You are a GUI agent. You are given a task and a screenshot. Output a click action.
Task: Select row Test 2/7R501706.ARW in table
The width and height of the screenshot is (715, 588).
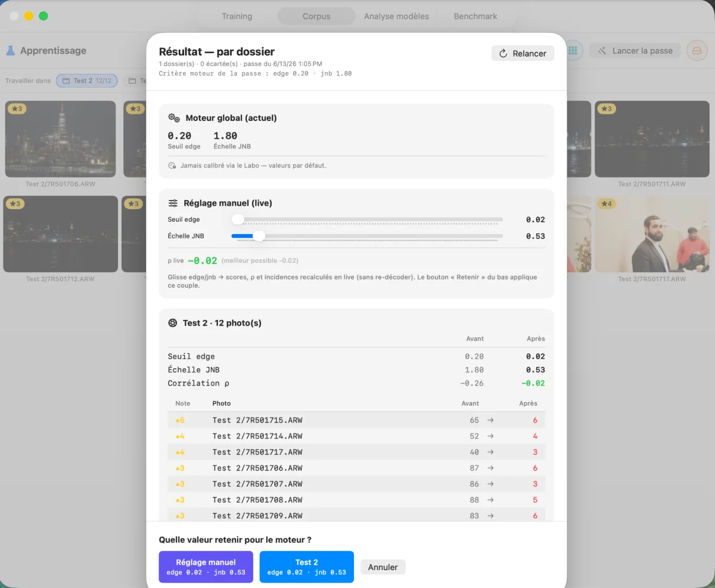356,468
